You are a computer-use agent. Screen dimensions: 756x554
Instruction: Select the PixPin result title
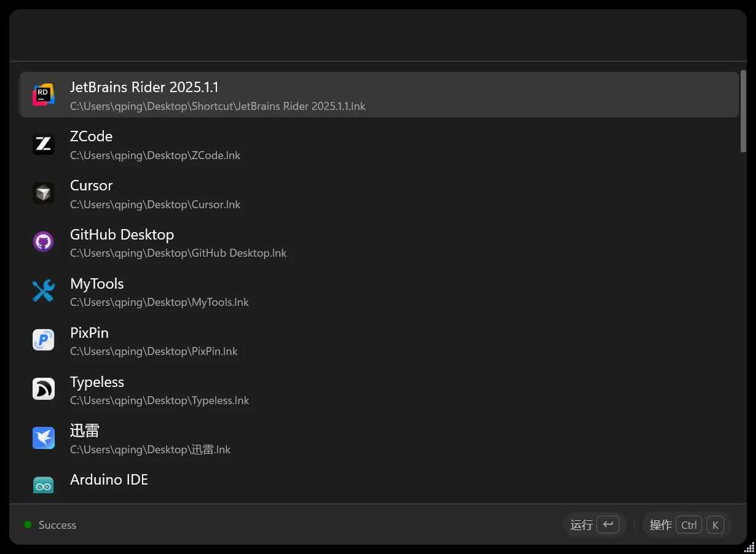tap(90, 333)
